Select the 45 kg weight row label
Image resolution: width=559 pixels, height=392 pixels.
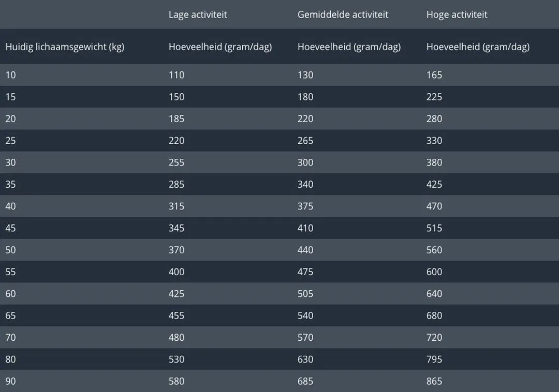pos(11,228)
